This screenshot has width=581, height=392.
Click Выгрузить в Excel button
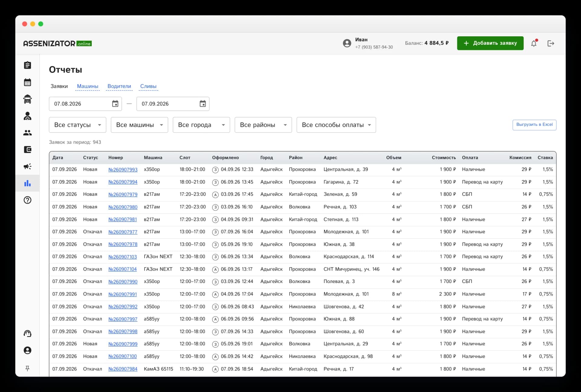[534, 125]
